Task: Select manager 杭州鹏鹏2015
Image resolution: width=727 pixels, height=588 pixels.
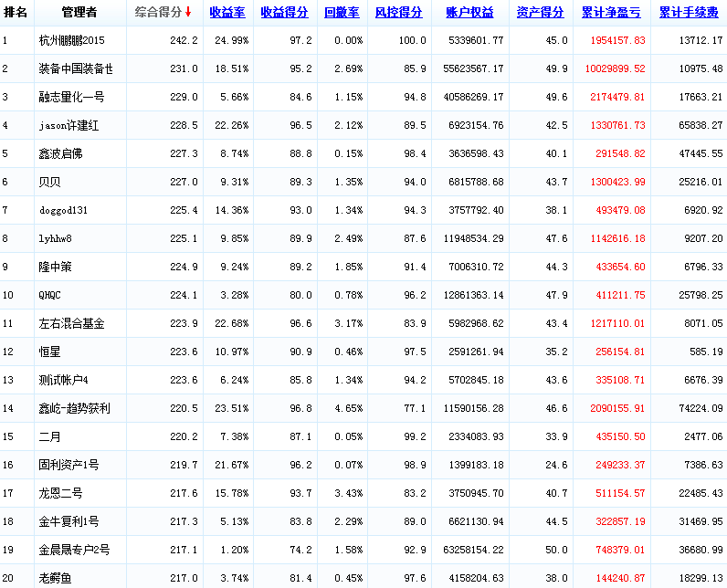Action: tap(72, 40)
